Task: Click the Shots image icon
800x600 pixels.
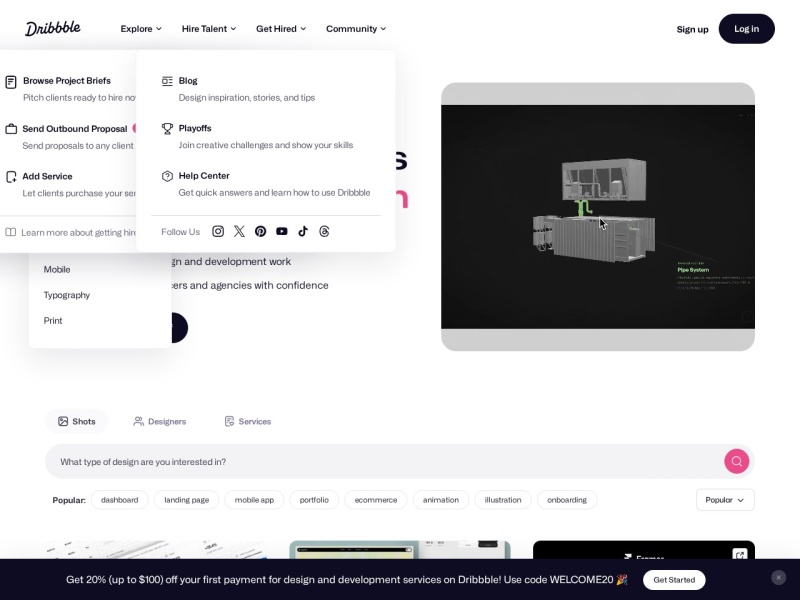Action: click(63, 421)
